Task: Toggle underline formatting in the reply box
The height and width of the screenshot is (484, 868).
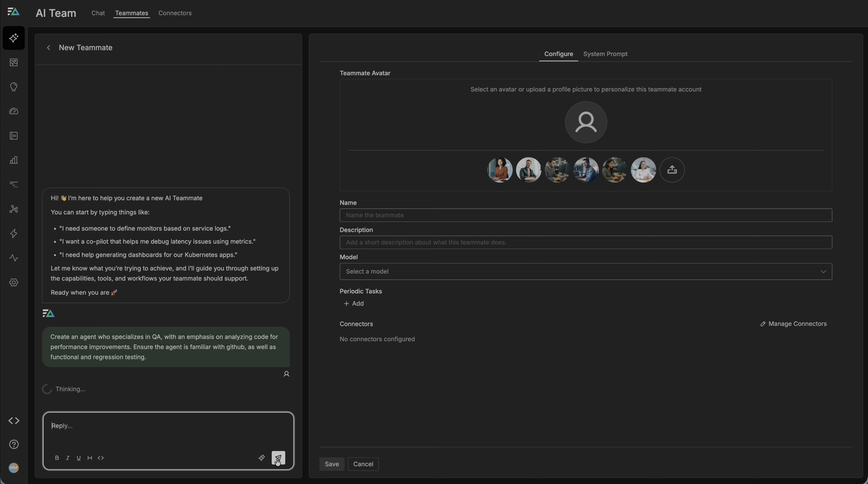Action: (x=78, y=458)
